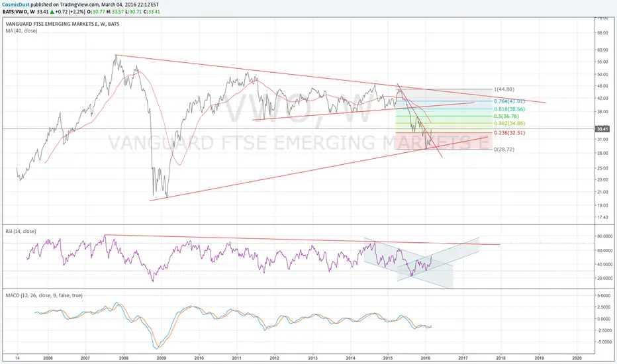Click the 2018 label on time axis
Viewport: 617px width, 364px height.
[x=501, y=358]
